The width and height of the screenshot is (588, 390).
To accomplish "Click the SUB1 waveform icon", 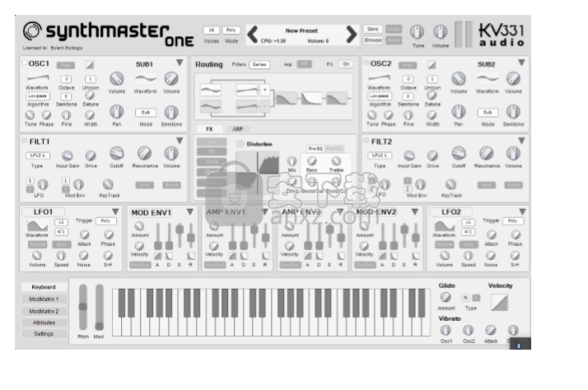I will [x=146, y=79].
